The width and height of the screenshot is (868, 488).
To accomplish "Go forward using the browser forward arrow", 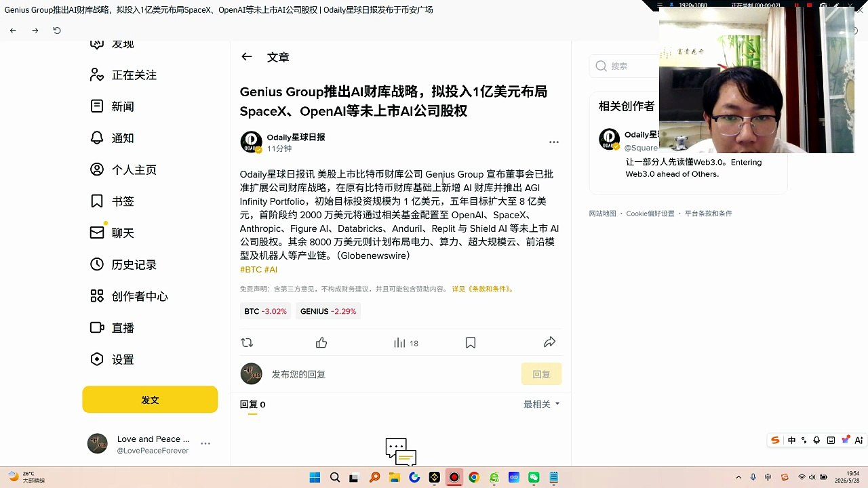I will (35, 30).
